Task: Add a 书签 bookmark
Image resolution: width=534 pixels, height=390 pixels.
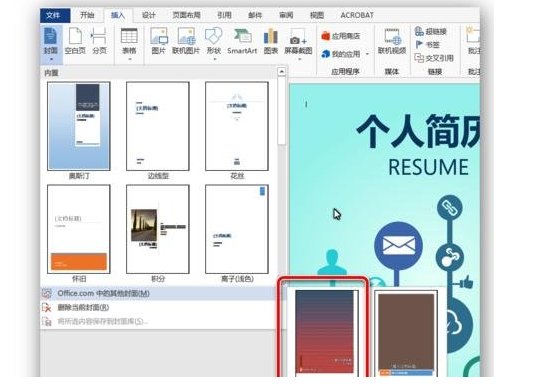Action: 428,45
